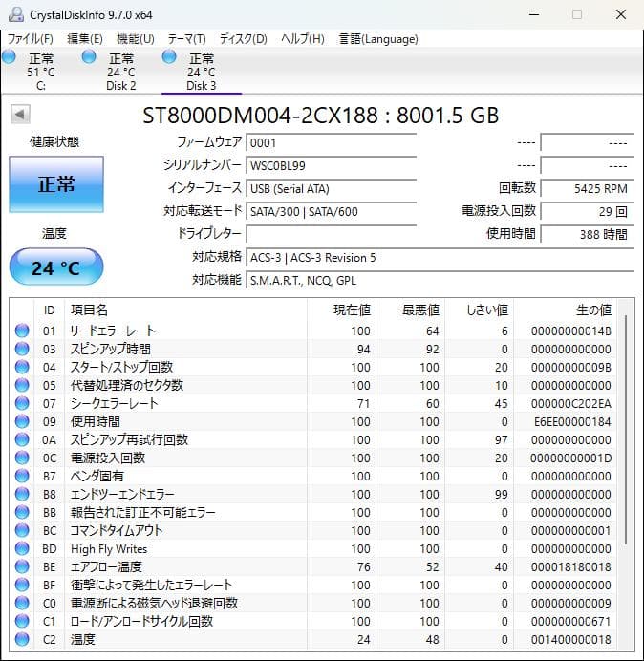Click the status circle for ID 0A row
The image size is (644, 661).
pos(22,439)
